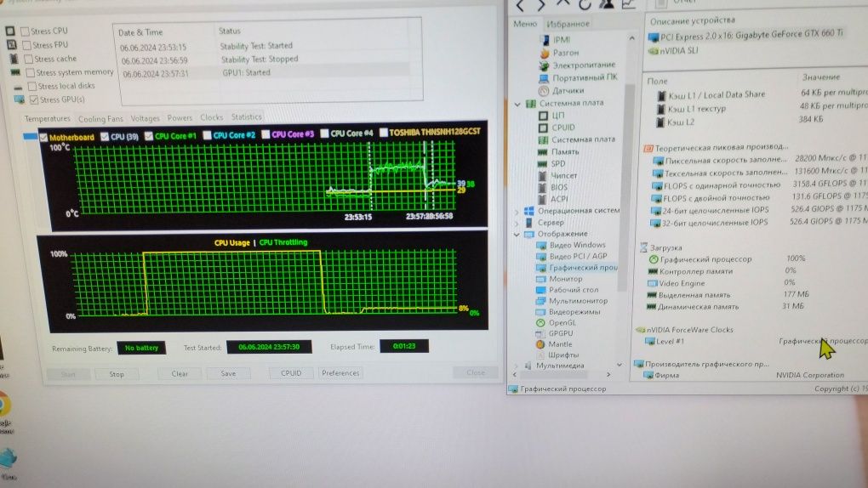
Task: Open the Clocks tab
Action: point(211,117)
